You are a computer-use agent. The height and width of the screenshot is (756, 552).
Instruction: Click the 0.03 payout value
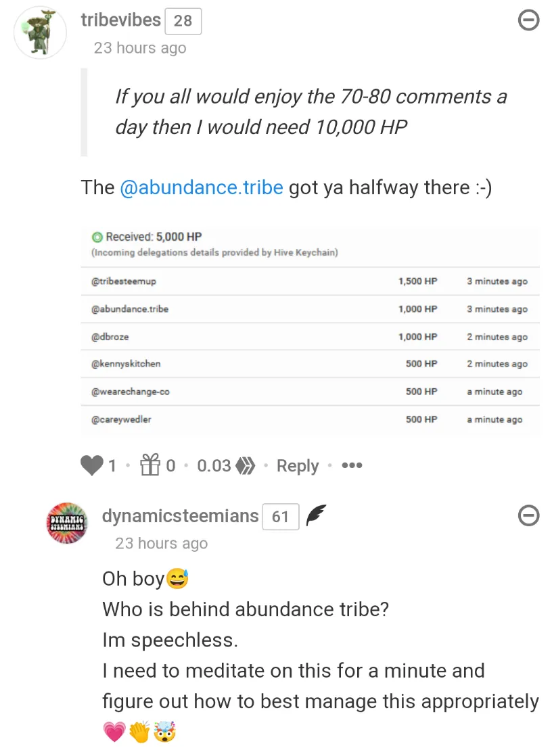214,466
